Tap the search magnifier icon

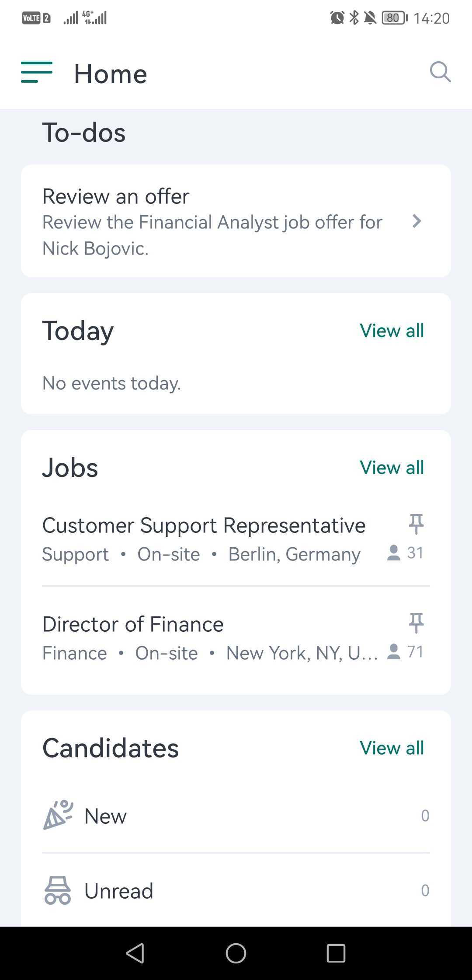point(440,72)
